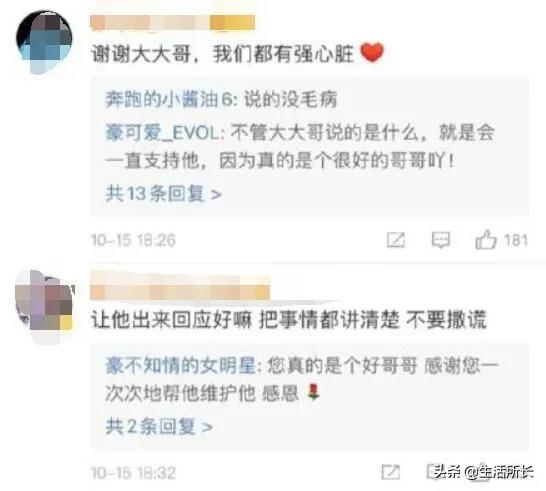
Task: Share the first comment via forward icon
Action: click(x=396, y=240)
